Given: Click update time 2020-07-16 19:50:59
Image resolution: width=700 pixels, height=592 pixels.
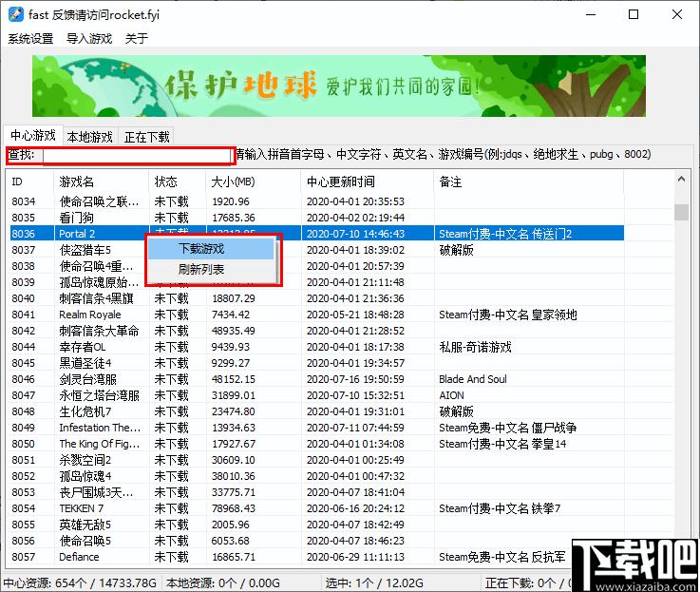Looking at the screenshot, I should click(355, 379).
